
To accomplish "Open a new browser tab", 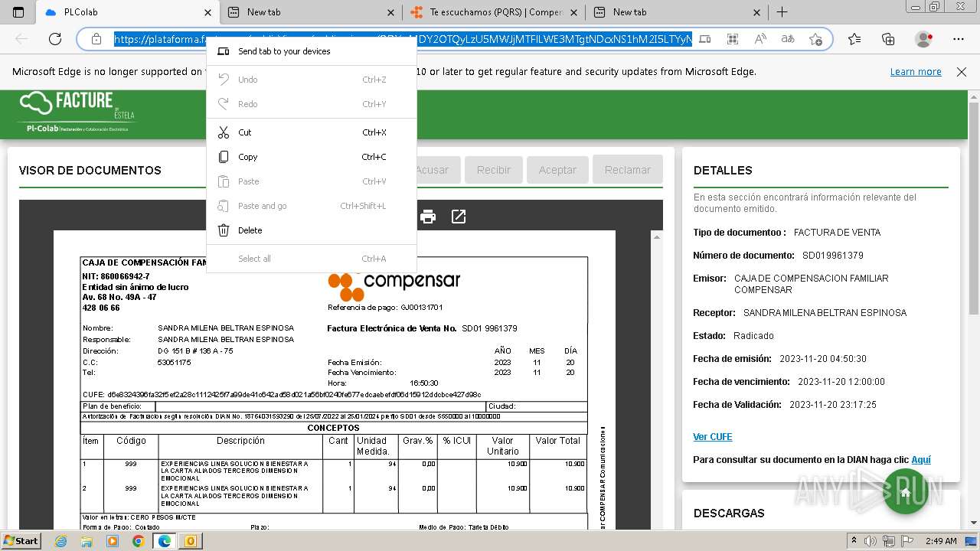I will coord(782,12).
